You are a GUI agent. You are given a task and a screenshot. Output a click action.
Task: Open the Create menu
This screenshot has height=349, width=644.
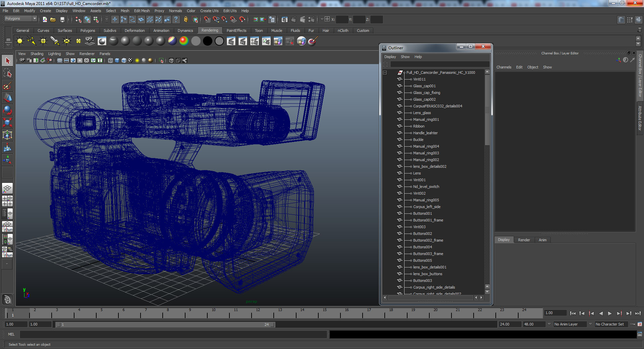tap(45, 11)
